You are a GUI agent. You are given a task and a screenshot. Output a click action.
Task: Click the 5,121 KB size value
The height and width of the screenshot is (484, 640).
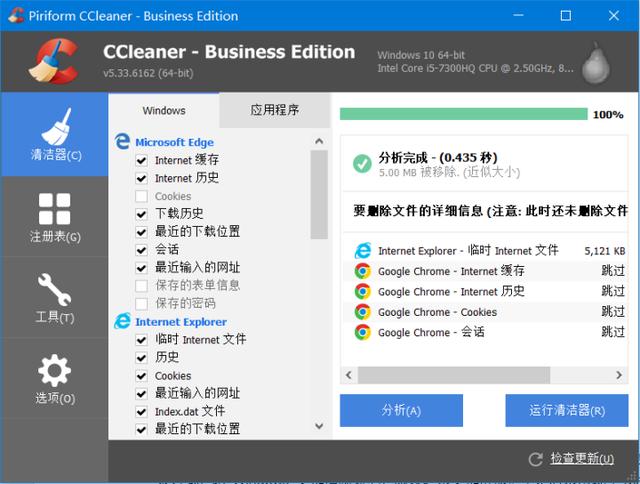(605, 251)
